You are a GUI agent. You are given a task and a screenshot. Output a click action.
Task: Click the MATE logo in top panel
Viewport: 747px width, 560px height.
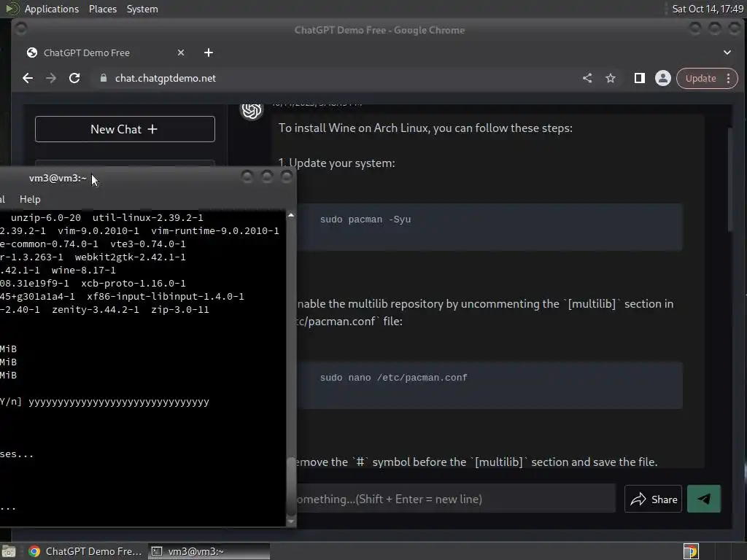(12, 9)
